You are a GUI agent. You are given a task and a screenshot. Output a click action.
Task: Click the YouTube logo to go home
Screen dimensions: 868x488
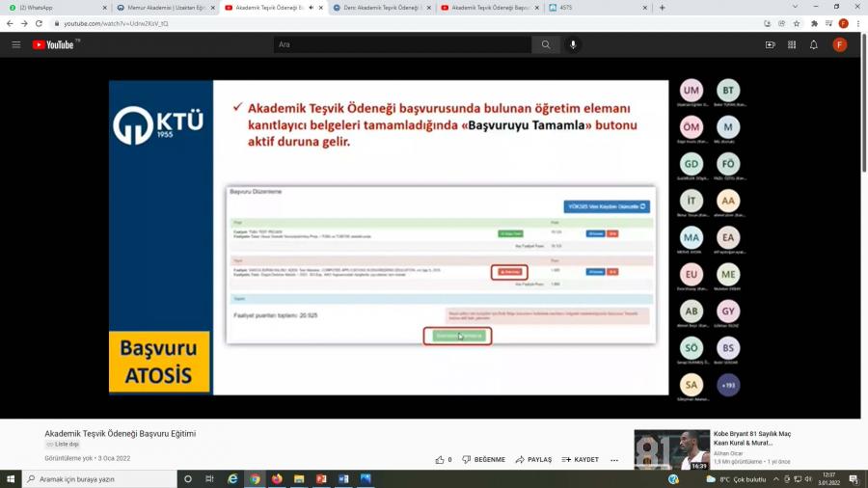(54, 44)
